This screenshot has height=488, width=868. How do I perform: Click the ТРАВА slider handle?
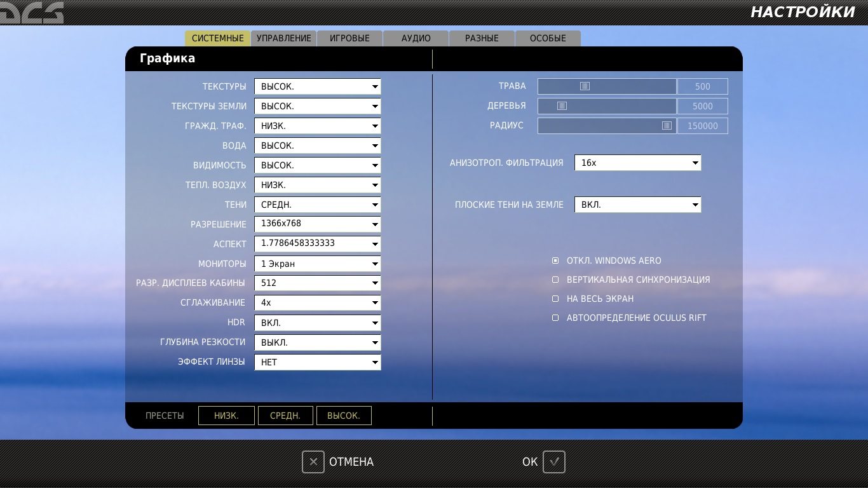[585, 86]
